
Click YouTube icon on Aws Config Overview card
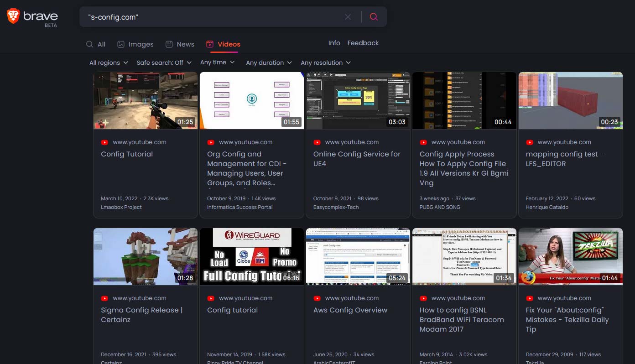(317, 298)
